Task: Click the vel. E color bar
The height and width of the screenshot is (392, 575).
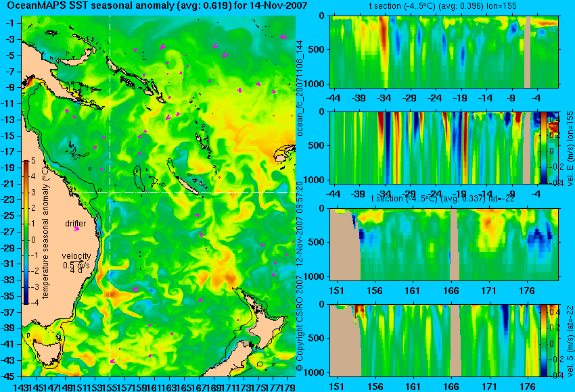Action: point(543,147)
